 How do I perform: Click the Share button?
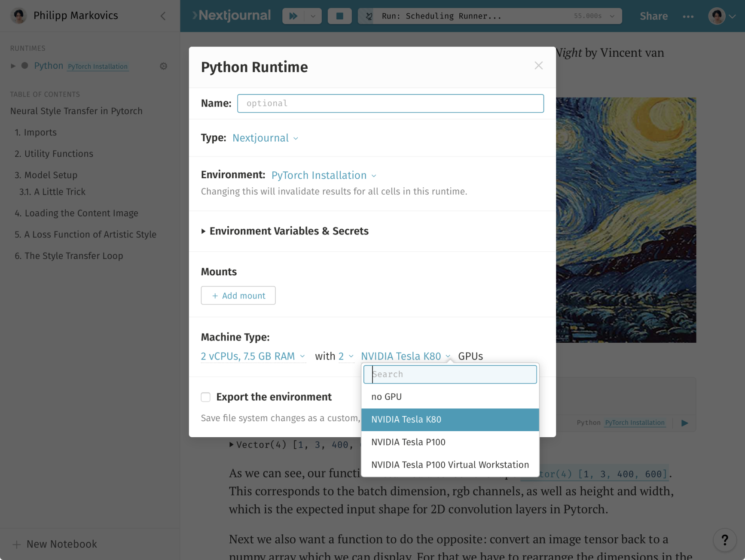[x=653, y=16]
